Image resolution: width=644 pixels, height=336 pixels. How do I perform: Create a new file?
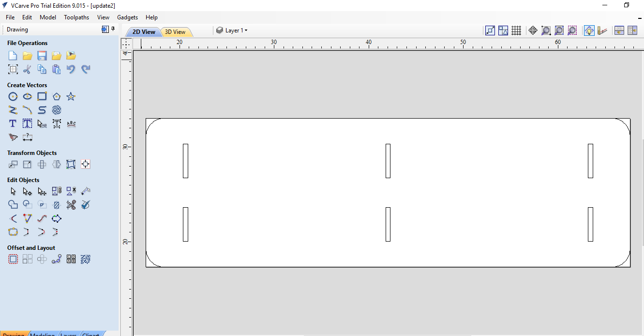13,56
